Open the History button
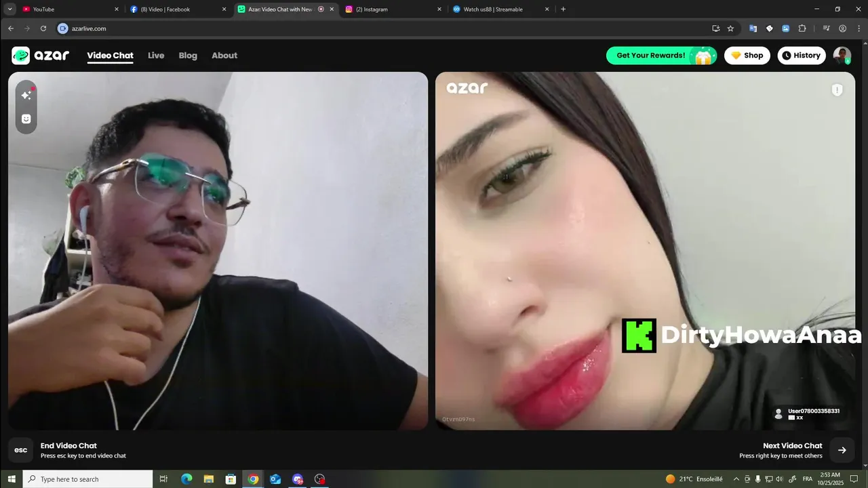 tap(802, 56)
